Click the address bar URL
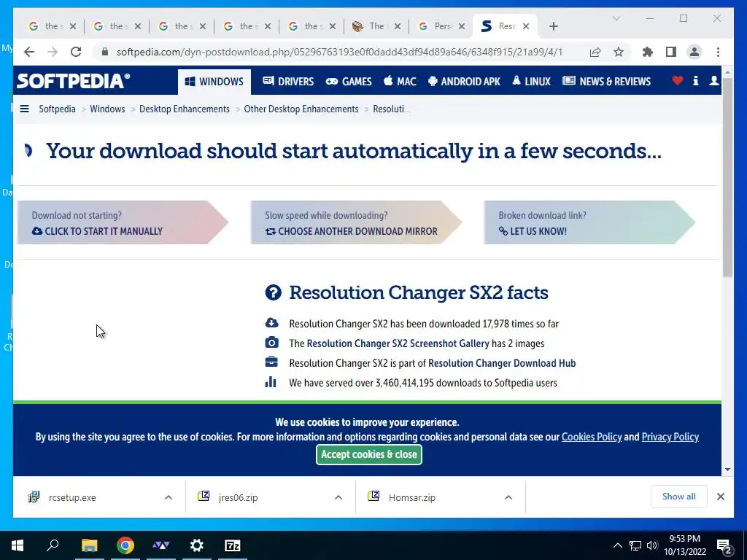747x560 pixels. [x=339, y=52]
